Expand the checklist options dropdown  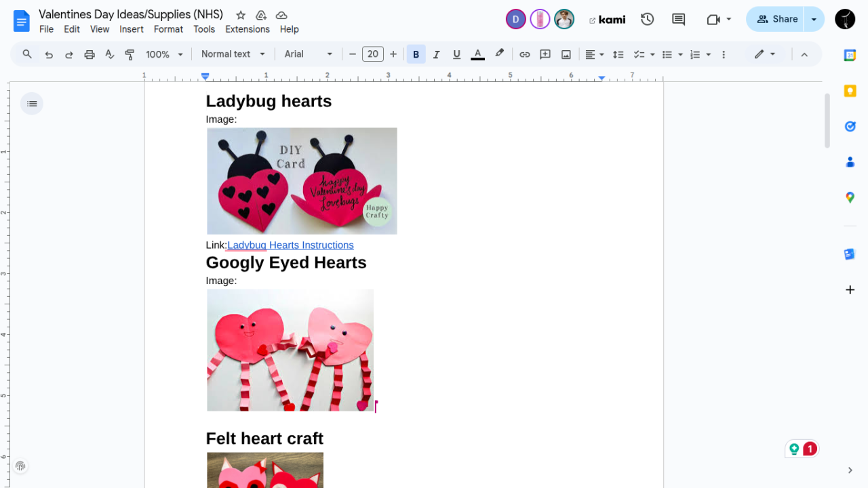(652, 54)
